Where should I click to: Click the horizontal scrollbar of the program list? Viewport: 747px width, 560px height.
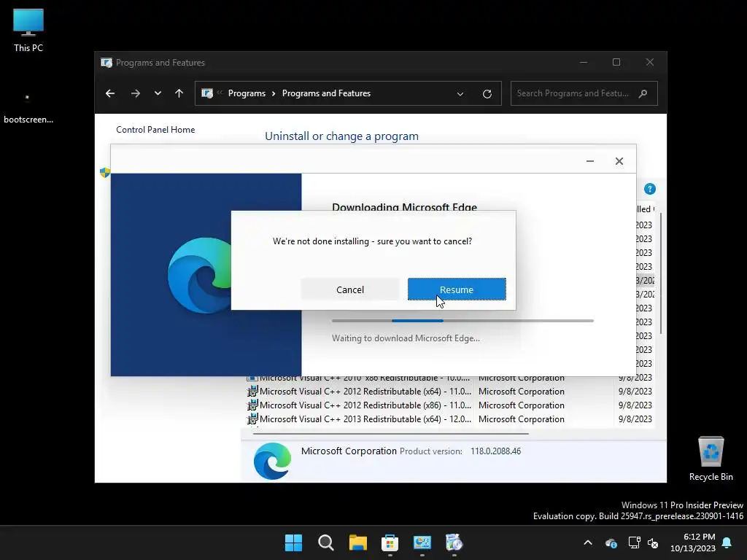[x=391, y=434]
